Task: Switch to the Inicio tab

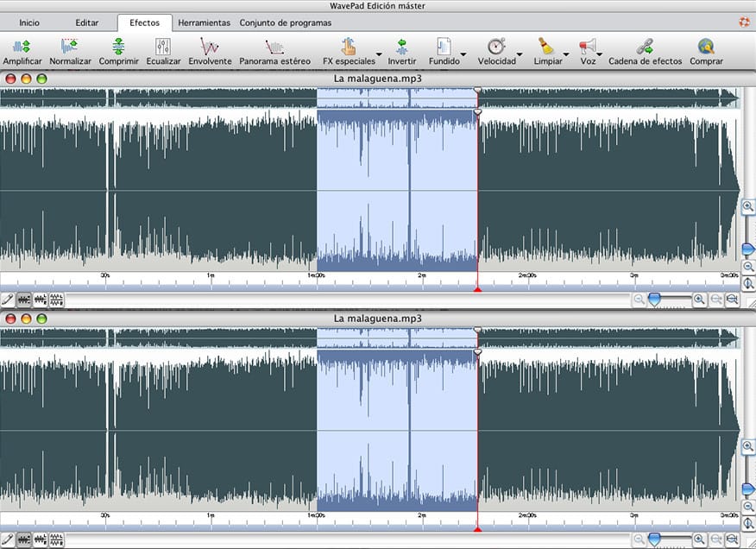Action: coord(29,22)
